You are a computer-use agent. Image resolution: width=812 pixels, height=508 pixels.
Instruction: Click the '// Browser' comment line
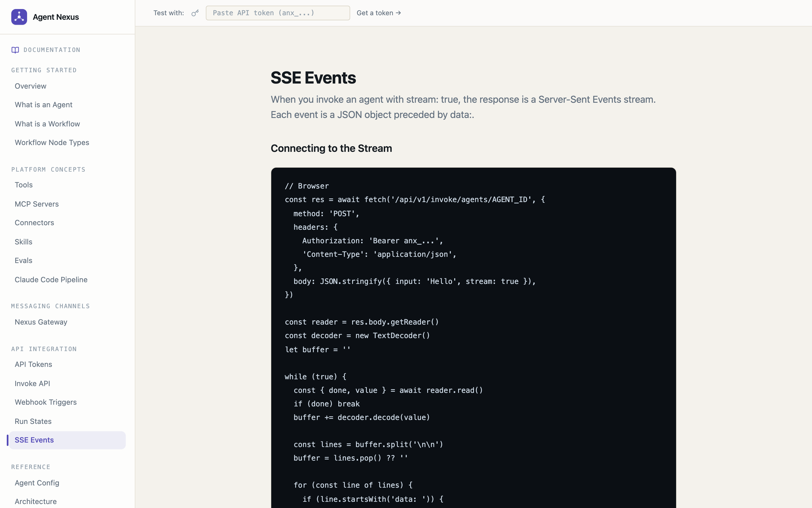pyautogui.click(x=307, y=186)
